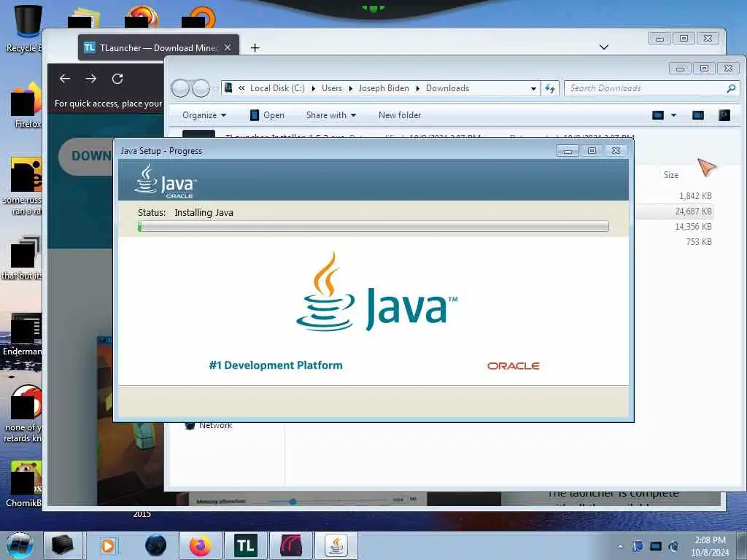Screen dimensions: 747x560
Task: Open the Share with menu
Action: 331,115
